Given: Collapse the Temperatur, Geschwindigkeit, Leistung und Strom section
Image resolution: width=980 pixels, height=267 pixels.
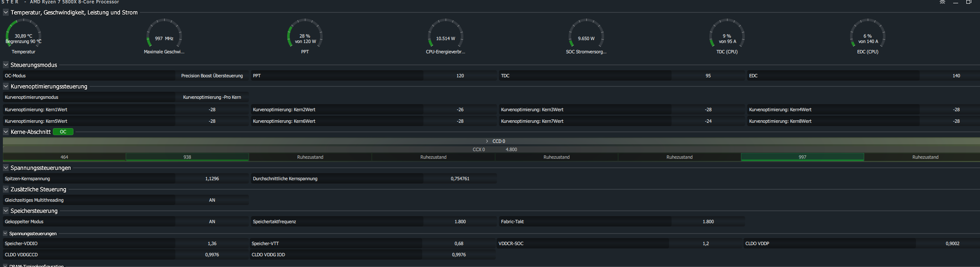Looking at the screenshot, I should pyautogui.click(x=6, y=12).
